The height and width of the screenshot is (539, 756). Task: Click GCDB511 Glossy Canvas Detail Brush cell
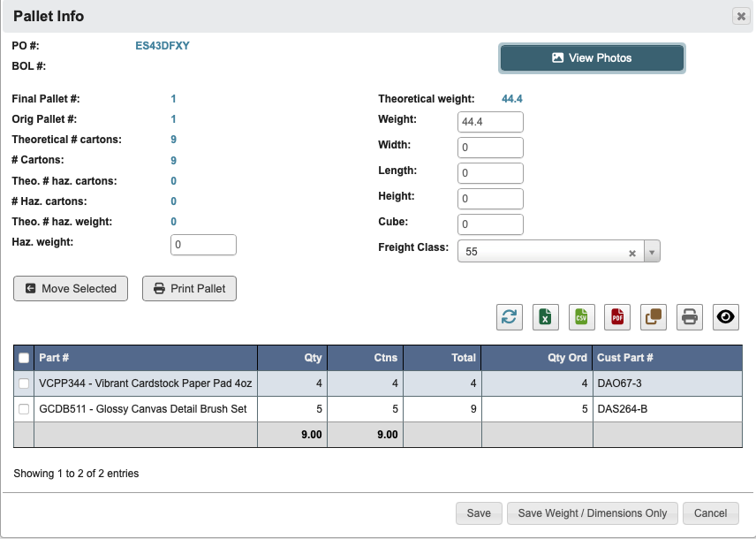click(x=146, y=409)
